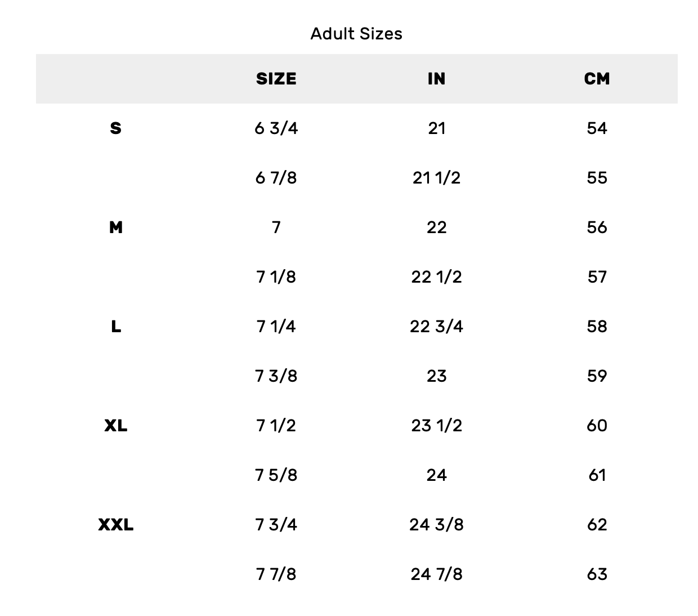Click the 24 3/8 inches value
The image size is (698, 616).
click(436, 525)
